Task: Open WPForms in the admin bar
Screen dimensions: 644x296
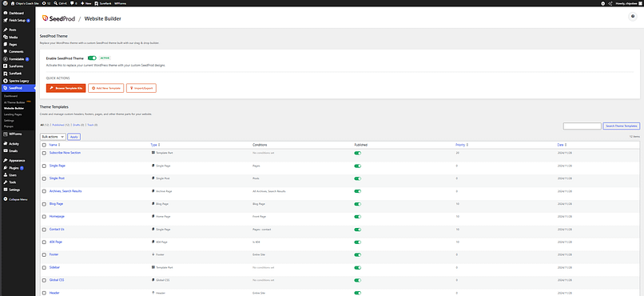Action: coord(120,3)
